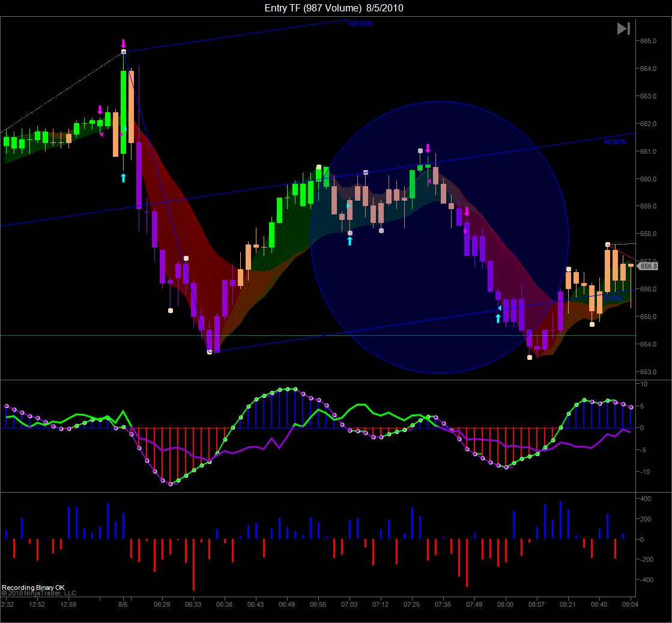Click the -400 label on volume axis

point(645,580)
